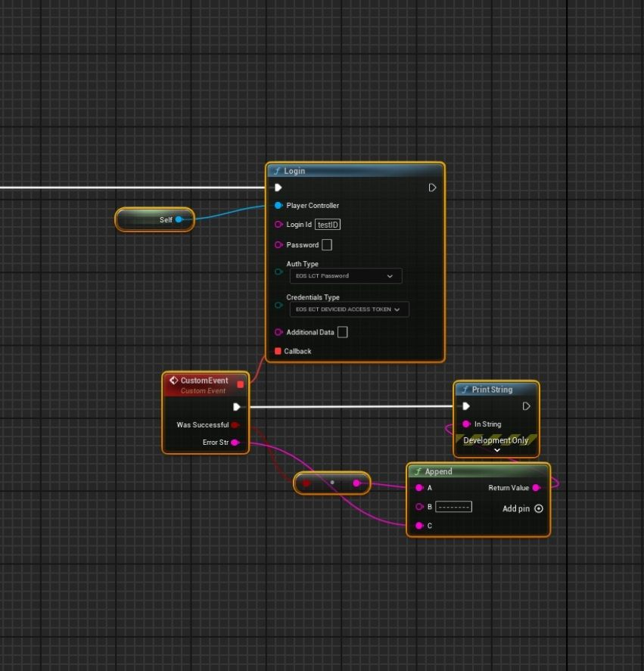Click the Append Return Value pin
644x671 pixels.
click(x=537, y=488)
